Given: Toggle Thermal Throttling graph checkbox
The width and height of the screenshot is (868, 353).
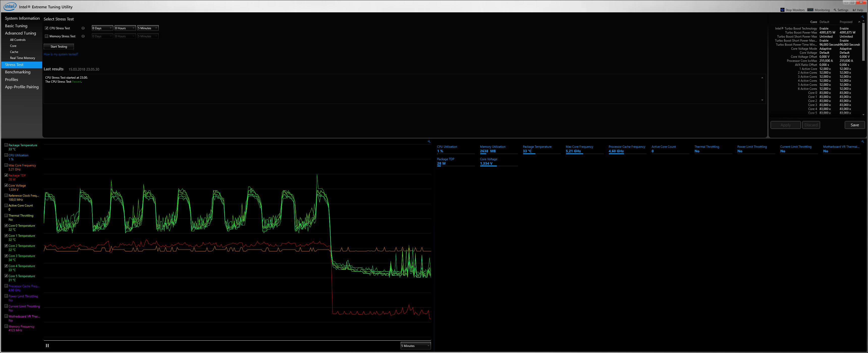Looking at the screenshot, I should [x=6, y=215].
